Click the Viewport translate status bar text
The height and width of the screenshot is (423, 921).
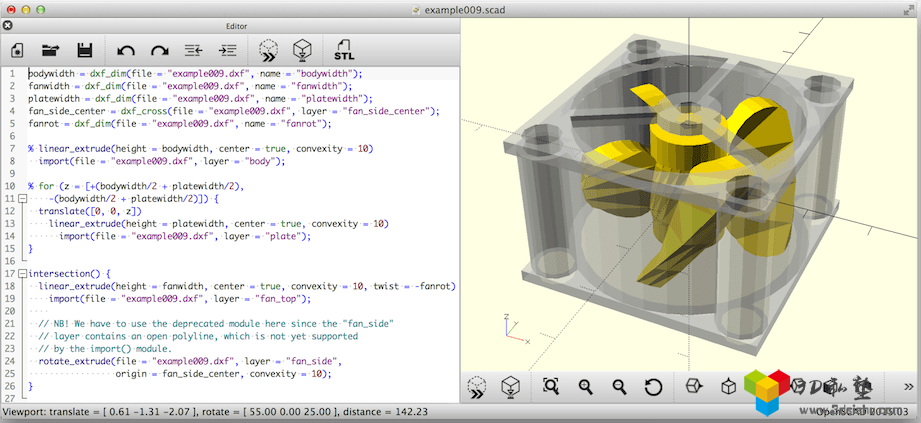click(x=216, y=412)
